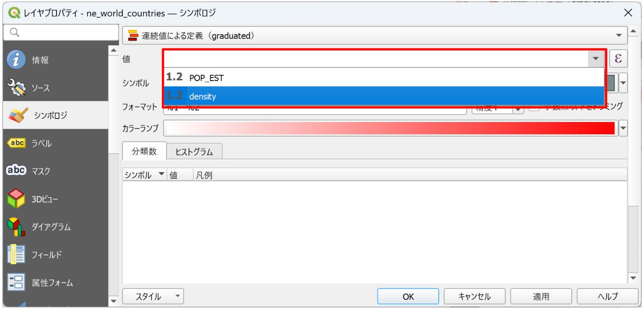Image resolution: width=644 pixels, height=310 pixels.
Task: Open the カラーランプ dropdown arrow
Action: [623, 128]
